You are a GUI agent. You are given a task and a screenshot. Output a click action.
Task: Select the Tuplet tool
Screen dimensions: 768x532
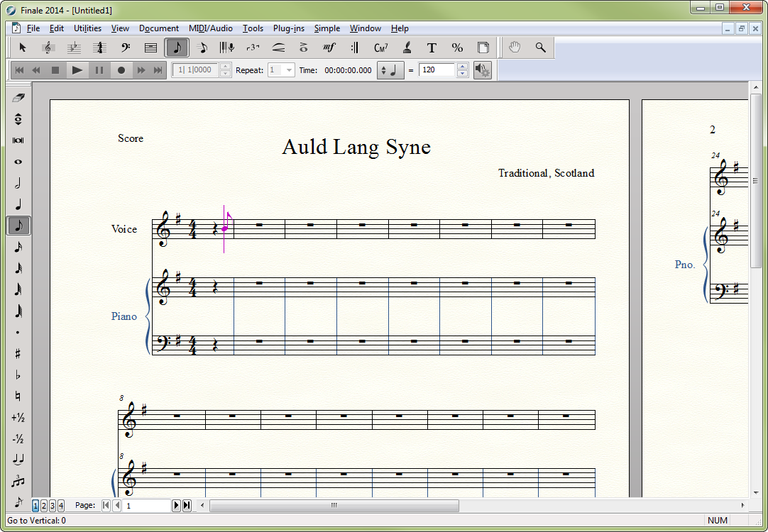coord(253,48)
